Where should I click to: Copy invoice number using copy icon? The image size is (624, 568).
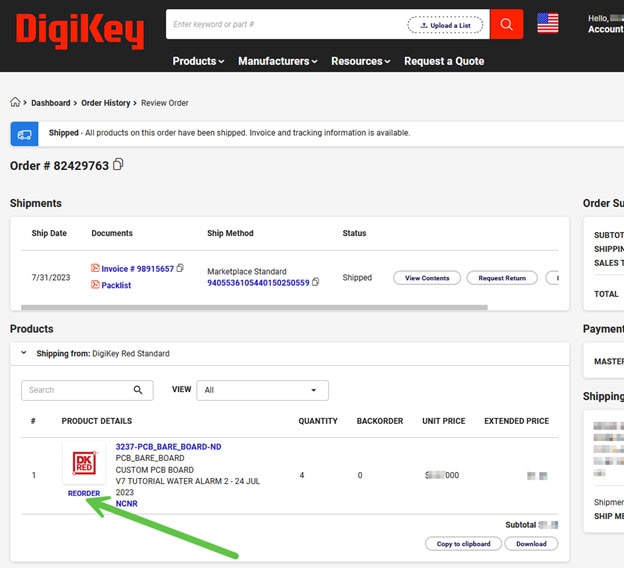180,268
